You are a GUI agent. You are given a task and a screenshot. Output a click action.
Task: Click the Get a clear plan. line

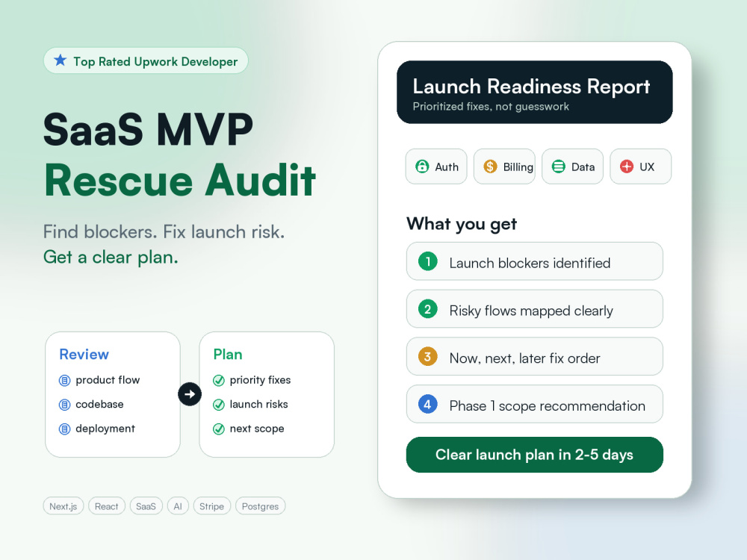[111, 257]
